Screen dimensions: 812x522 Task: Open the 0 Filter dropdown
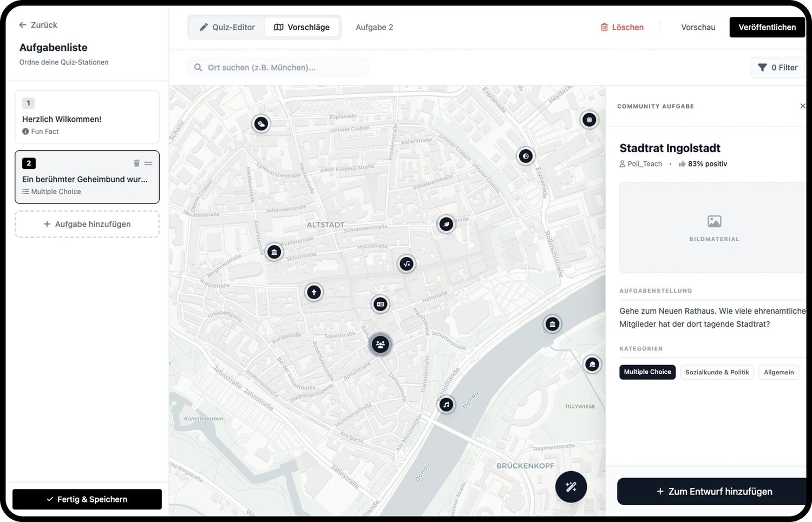778,68
